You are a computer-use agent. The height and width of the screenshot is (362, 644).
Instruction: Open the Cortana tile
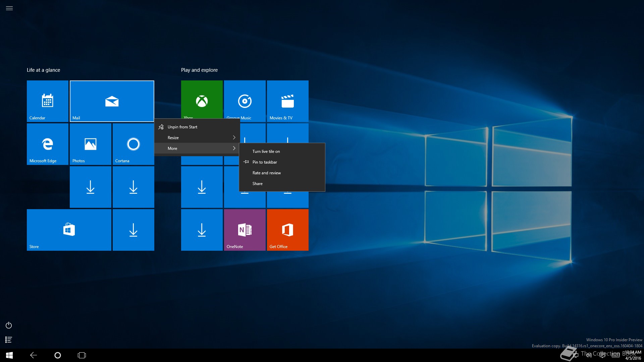coord(133,144)
